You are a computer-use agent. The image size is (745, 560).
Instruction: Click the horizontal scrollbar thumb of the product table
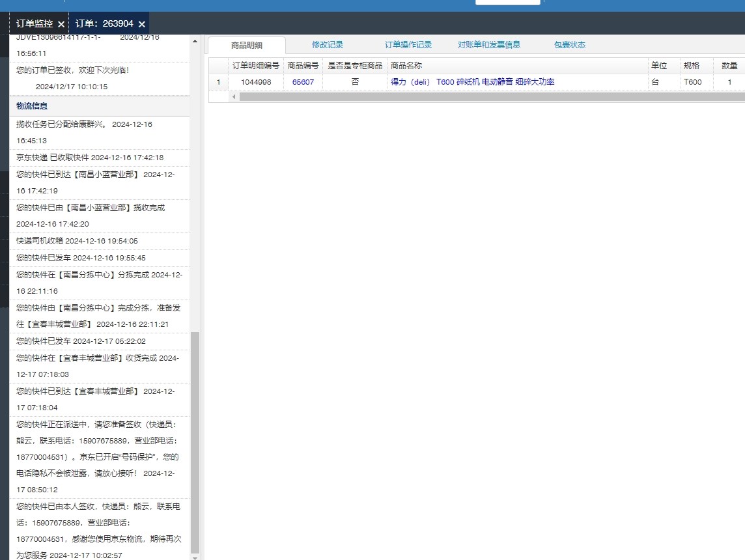click(x=492, y=97)
